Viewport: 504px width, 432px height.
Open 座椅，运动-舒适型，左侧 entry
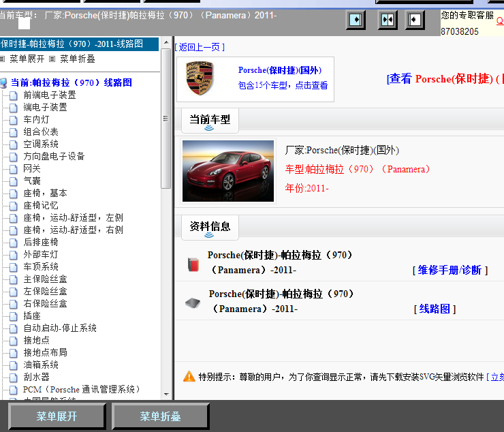tap(74, 218)
